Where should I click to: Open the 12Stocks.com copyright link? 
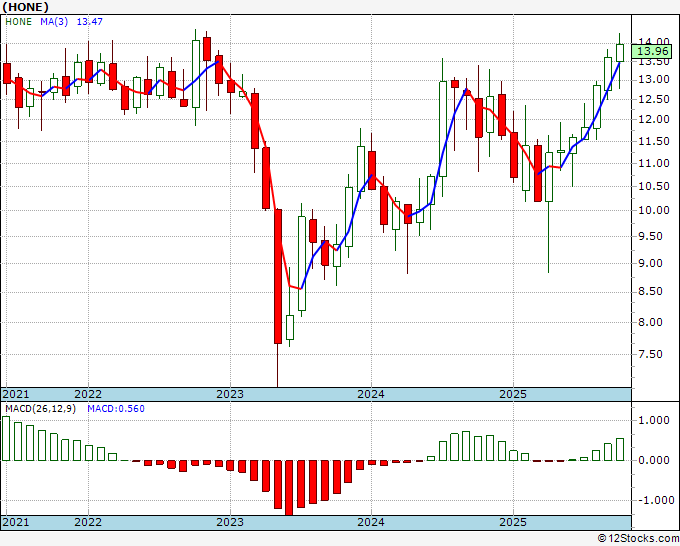click(x=638, y=539)
